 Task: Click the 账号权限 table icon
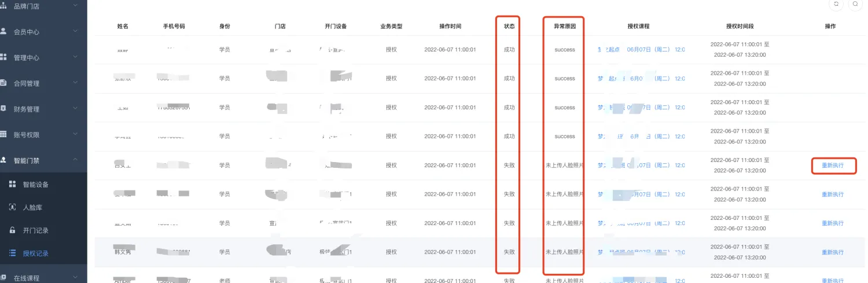click(4, 134)
